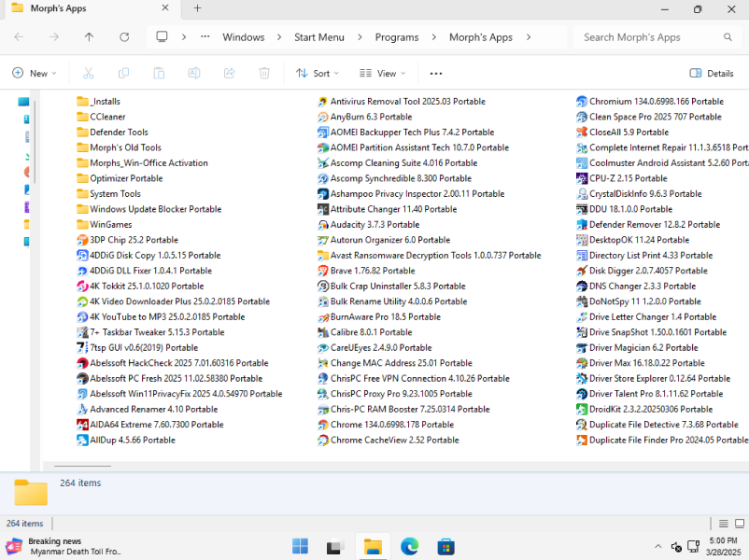Select Change MAC Address 25.01 Portable

(394, 363)
